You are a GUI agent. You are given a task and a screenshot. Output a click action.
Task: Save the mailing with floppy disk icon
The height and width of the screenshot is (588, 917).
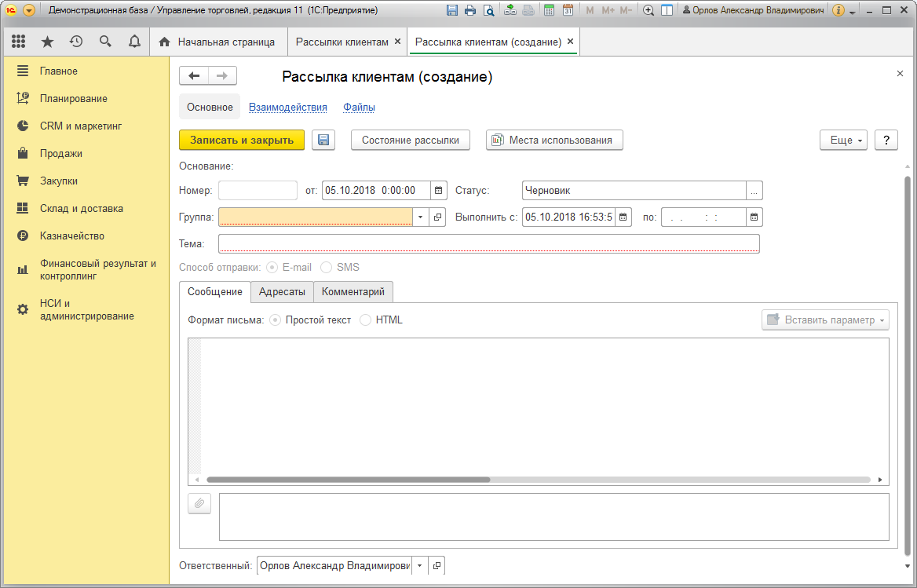[x=323, y=141]
